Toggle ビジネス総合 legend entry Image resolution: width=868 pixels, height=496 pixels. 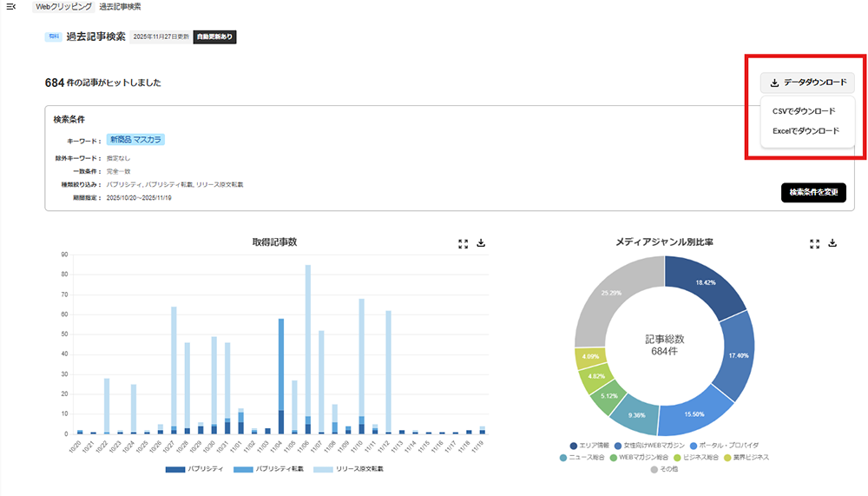696,458
